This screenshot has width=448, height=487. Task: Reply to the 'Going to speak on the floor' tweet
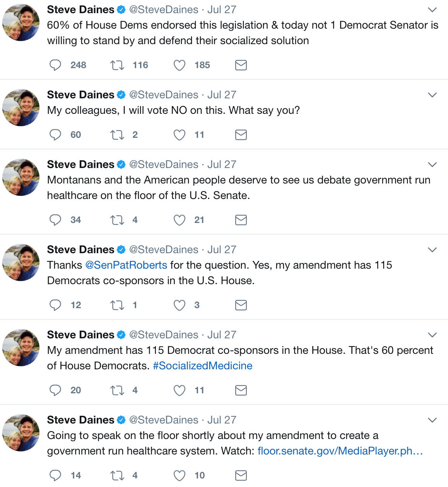tap(55, 475)
